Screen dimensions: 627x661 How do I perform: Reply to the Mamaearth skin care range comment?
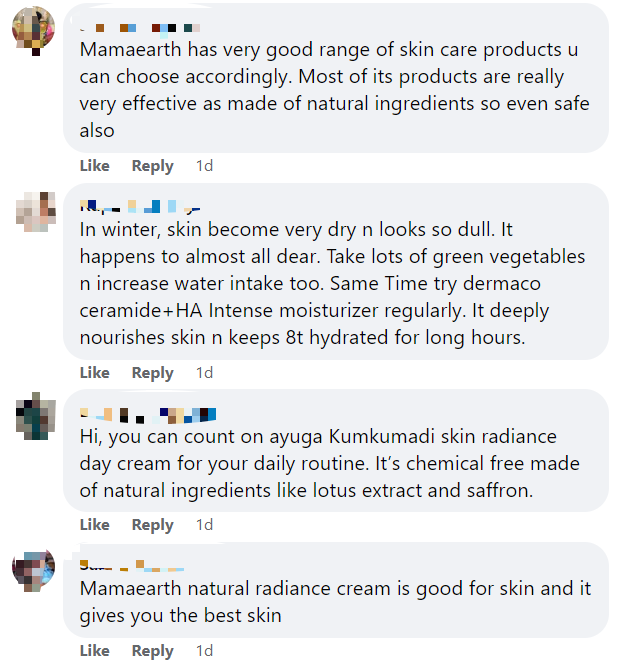coord(153,166)
